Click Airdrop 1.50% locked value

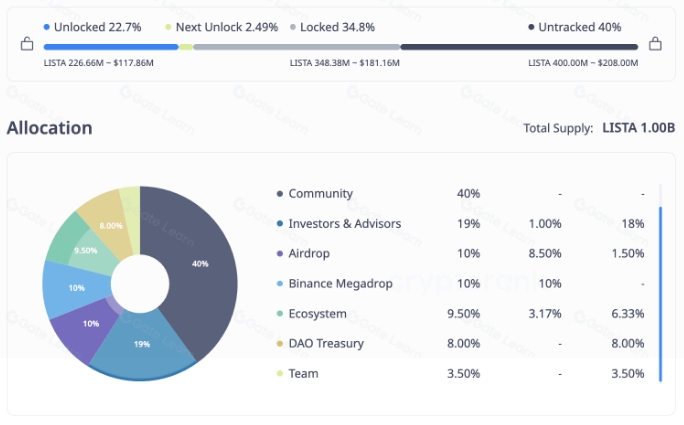628,254
